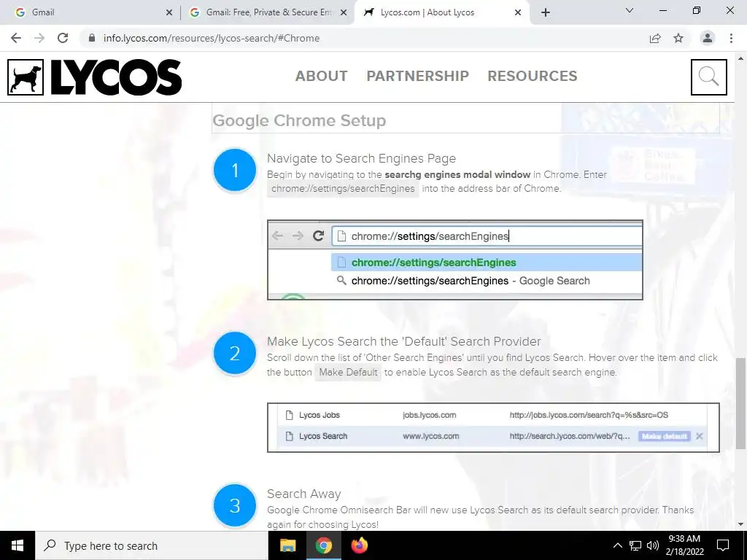Image resolution: width=747 pixels, height=560 pixels.
Task: Launch Firefox from the taskbar
Action: click(x=360, y=545)
